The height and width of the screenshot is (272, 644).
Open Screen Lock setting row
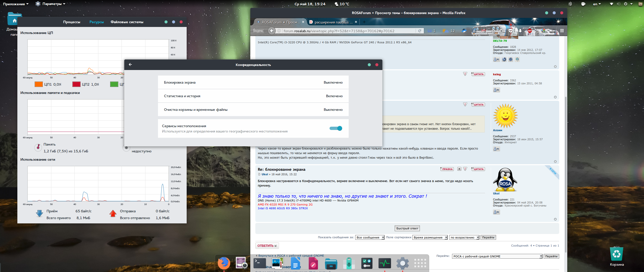253,82
